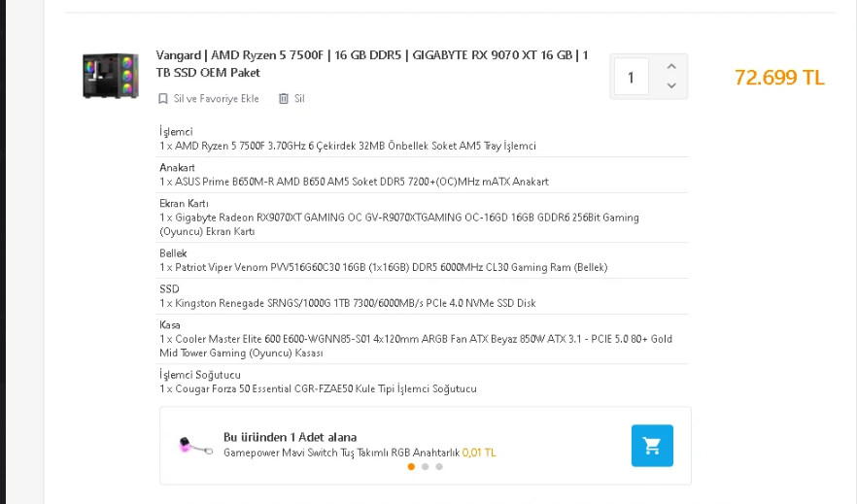Click the Sil ve Favoriye Ekle text link
This screenshot has height=504, width=857.
pos(216,99)
